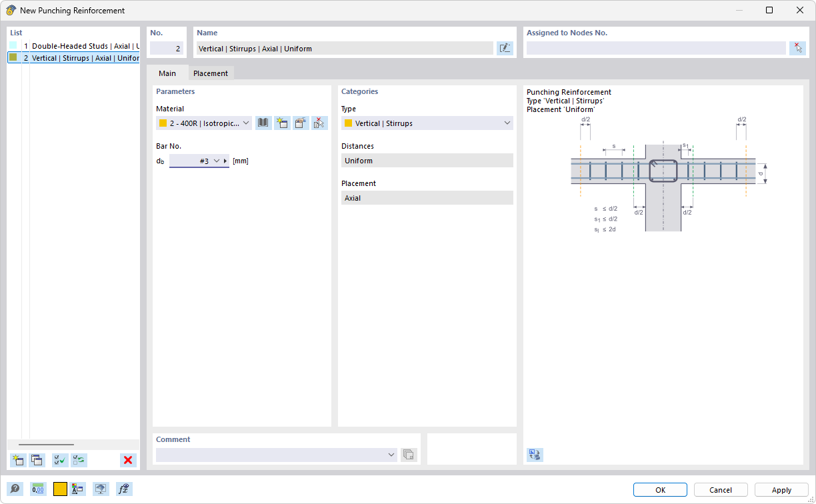Open the Material dropdown 2 - 400R
816x504 pixels.
click(204, 123)
